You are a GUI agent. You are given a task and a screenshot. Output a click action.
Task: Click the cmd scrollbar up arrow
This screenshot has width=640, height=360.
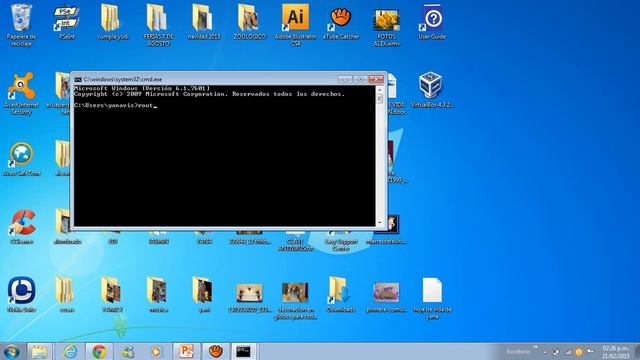click(x=380, y=89)
